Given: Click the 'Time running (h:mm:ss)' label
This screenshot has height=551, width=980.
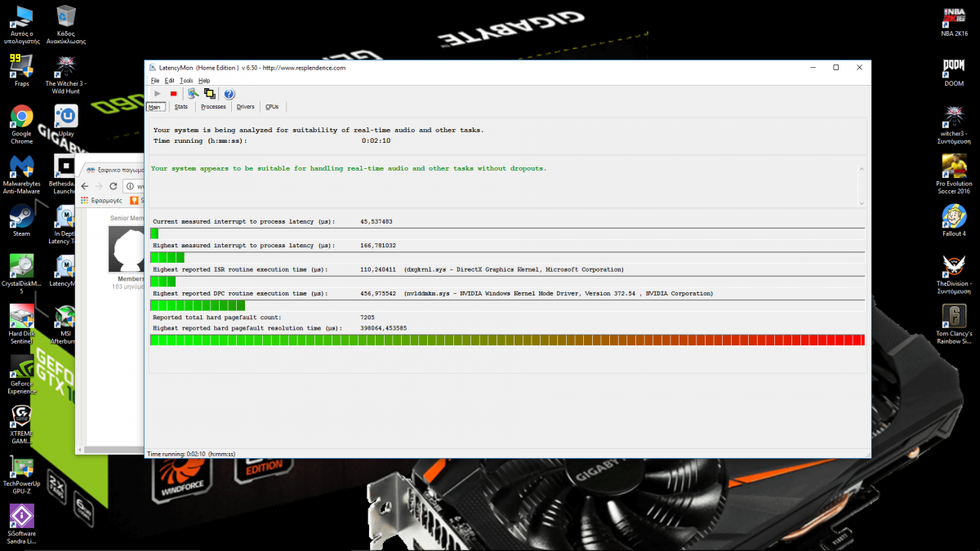Looking at the screenshot, I should (x=200, y=141).
